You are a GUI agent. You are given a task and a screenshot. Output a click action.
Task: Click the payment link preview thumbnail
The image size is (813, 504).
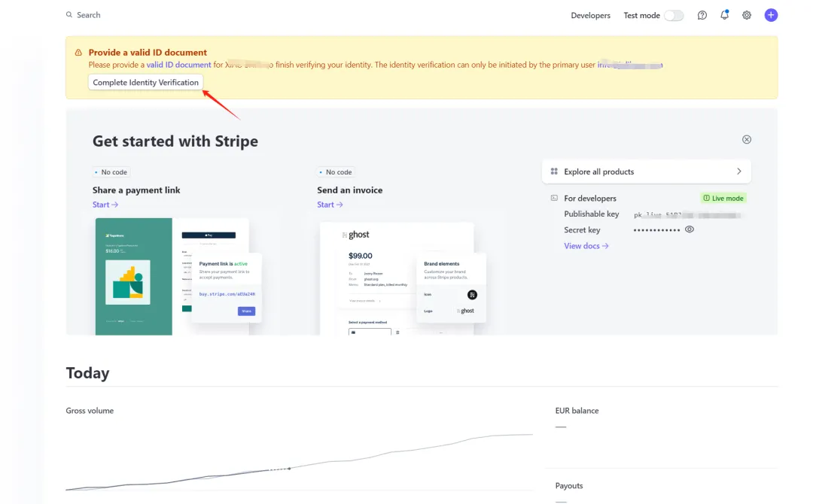(x=178, y=276)
